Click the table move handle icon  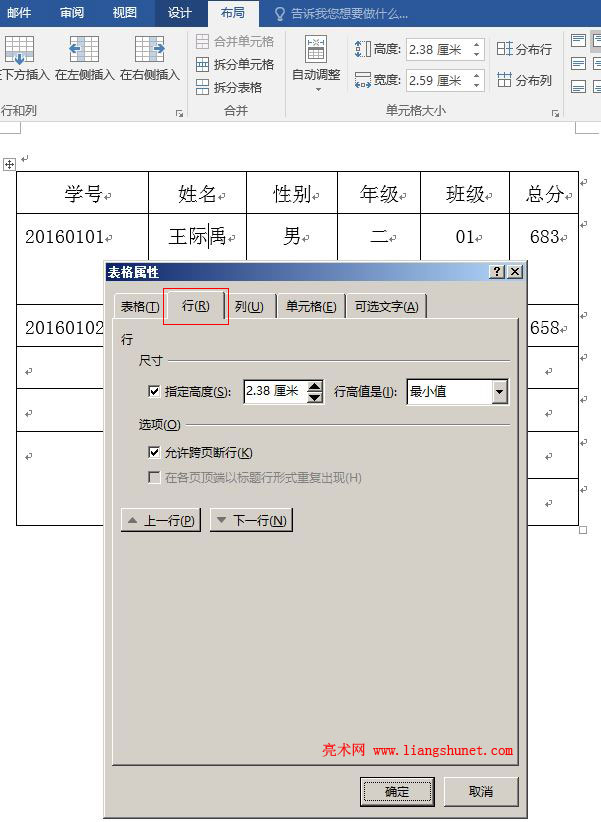(9, 164)
